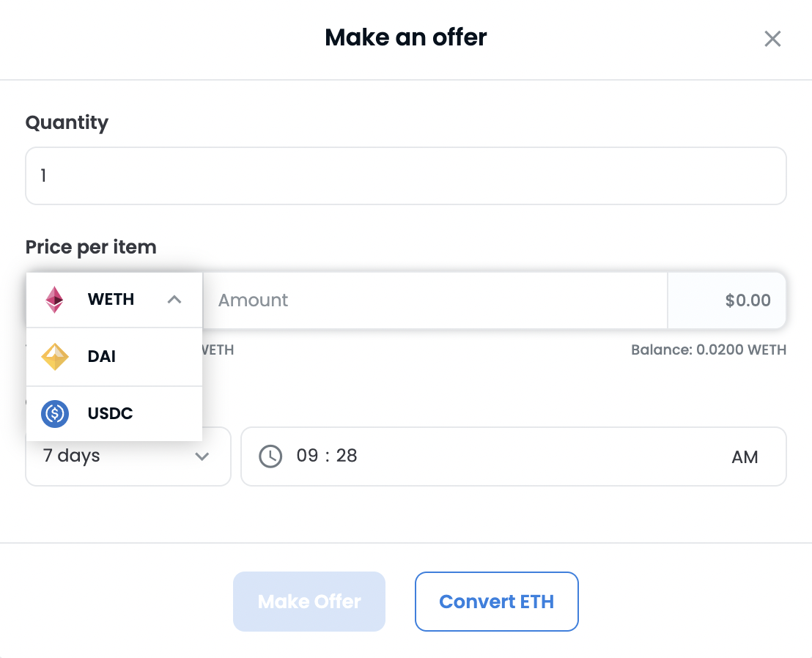Expand the 7 days duration arrow
The height and width of the screenshot is (658, 812).
click(x=202, y=456)
